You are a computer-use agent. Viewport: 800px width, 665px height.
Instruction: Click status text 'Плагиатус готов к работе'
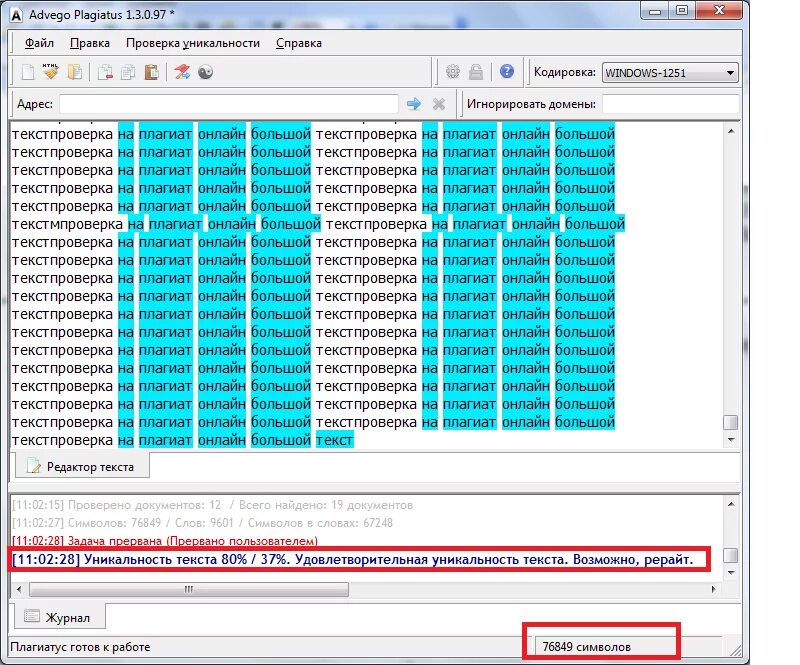pyautogui.click(x=80, y=647)
